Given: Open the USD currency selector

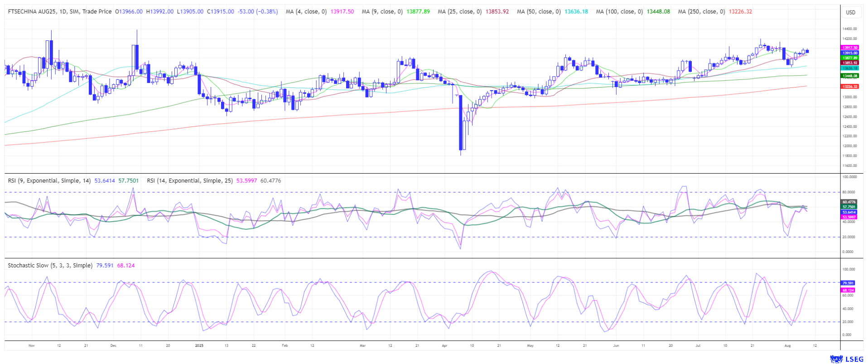Looking at the screenshot, I should coord(850,12).
